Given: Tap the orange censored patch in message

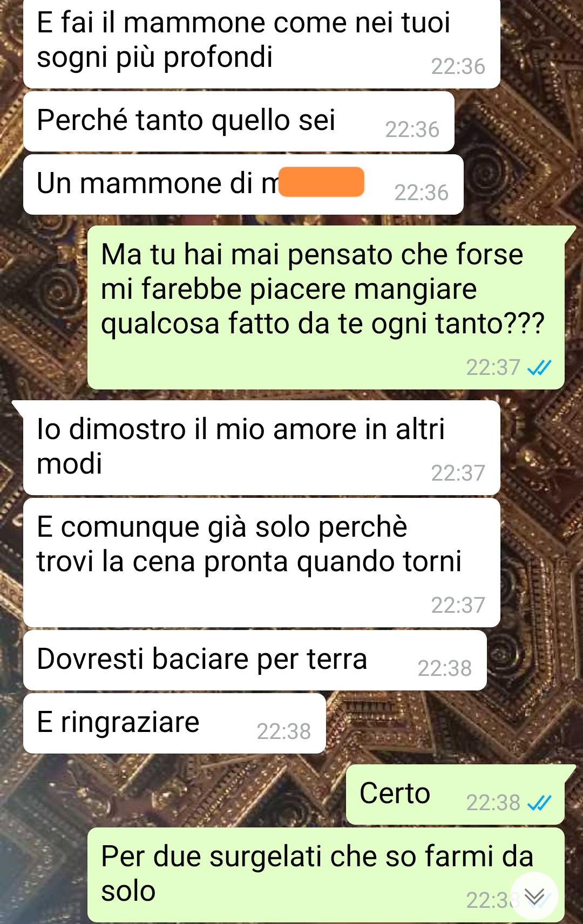Looking at the screenshot, I should click(321, 182).
